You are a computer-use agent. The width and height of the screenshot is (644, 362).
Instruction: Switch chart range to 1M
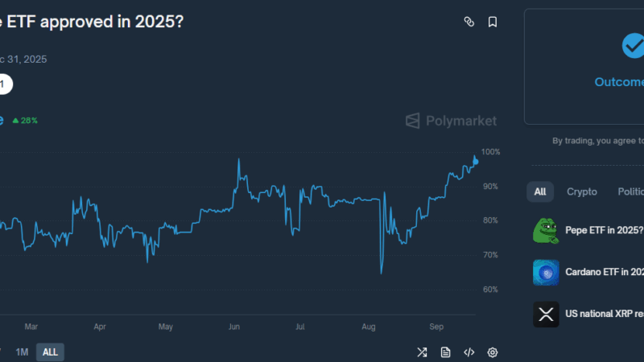(x=23, y=352)
